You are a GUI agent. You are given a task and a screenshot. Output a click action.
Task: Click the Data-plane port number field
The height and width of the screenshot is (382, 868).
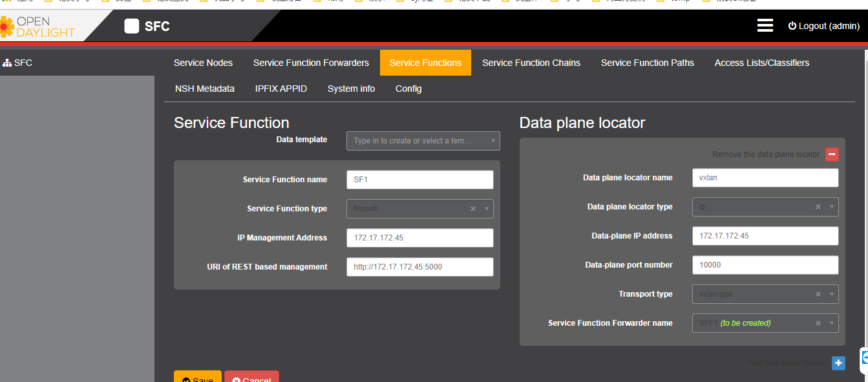(765, 265)
